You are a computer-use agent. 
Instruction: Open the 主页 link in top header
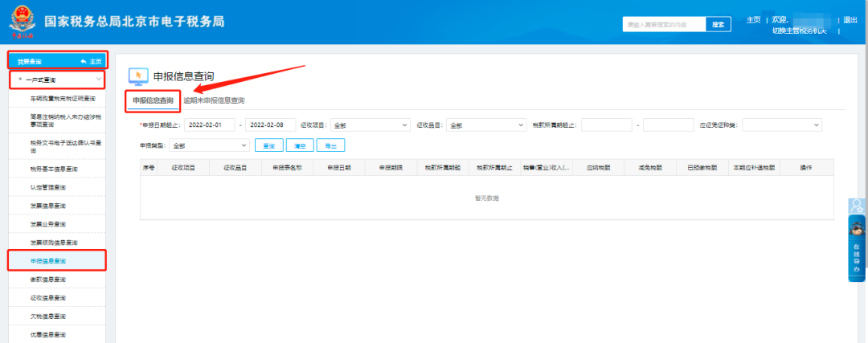click(753, 20)
